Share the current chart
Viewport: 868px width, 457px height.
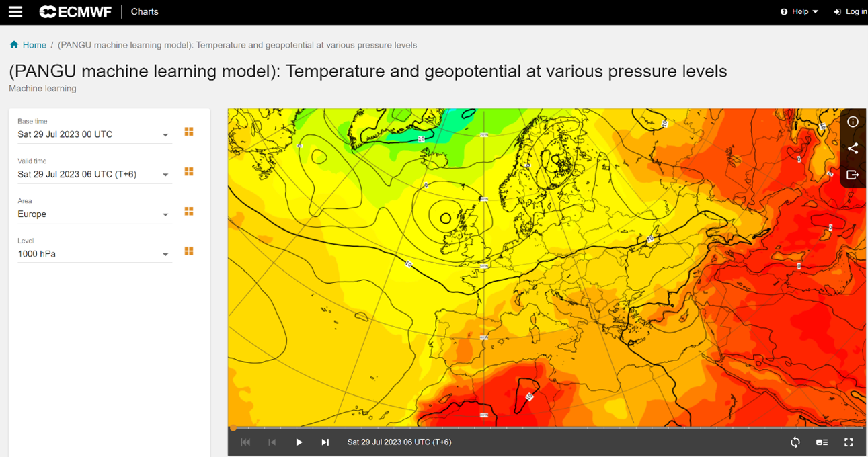[853, 149]
